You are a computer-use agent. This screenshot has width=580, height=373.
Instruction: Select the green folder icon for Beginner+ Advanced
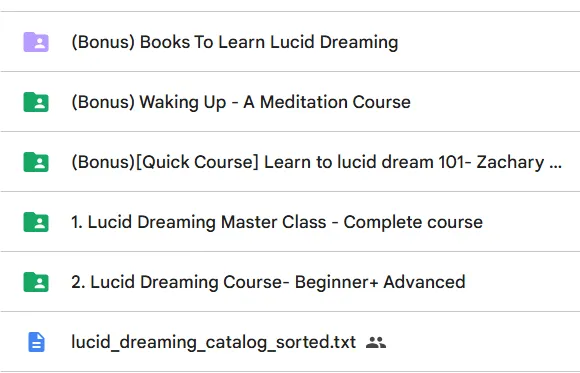point(36,282)
